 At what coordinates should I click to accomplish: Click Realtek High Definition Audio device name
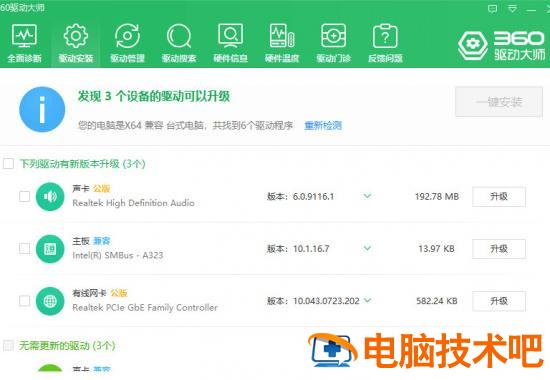pyautogui.click(x=133, y=203)
